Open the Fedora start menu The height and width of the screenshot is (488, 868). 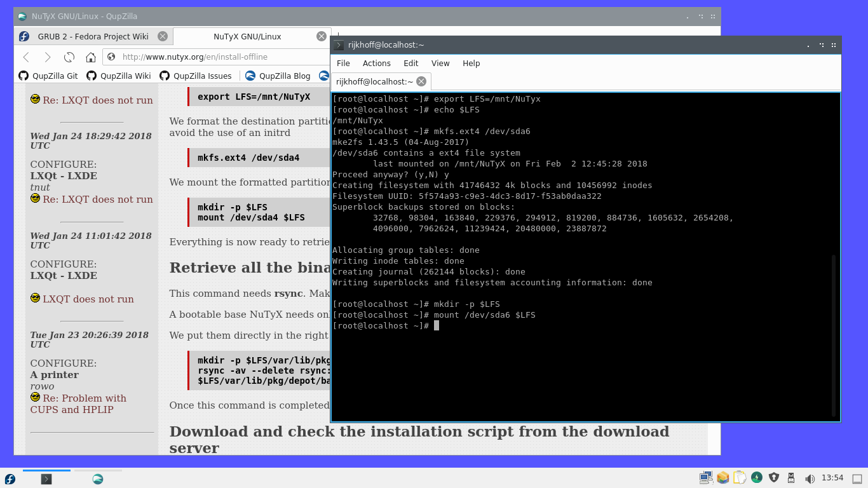click(10, 478)
